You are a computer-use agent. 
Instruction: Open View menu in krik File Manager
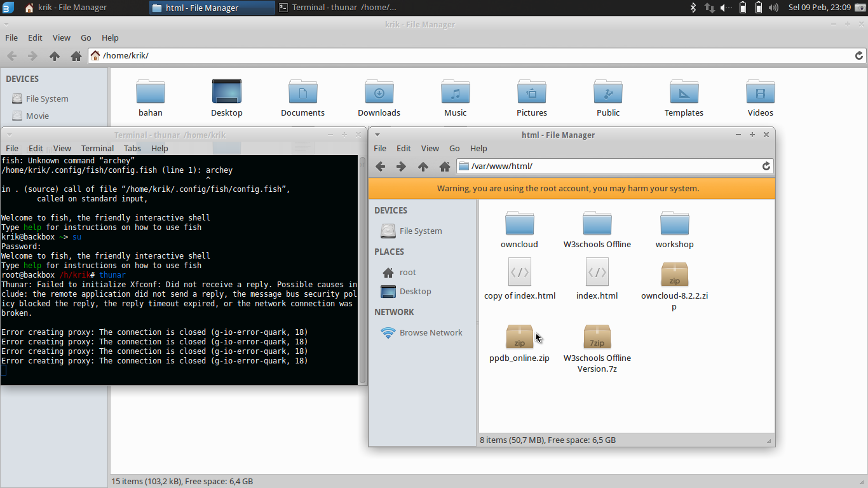[62, 37]
